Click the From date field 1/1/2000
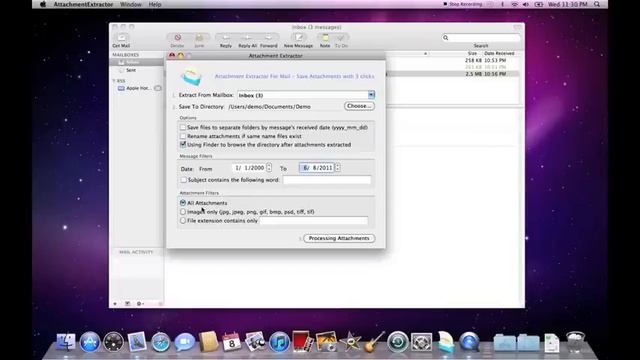Viewport: 640px width, 360px height. pyautogui.click(x=249, y=168)
